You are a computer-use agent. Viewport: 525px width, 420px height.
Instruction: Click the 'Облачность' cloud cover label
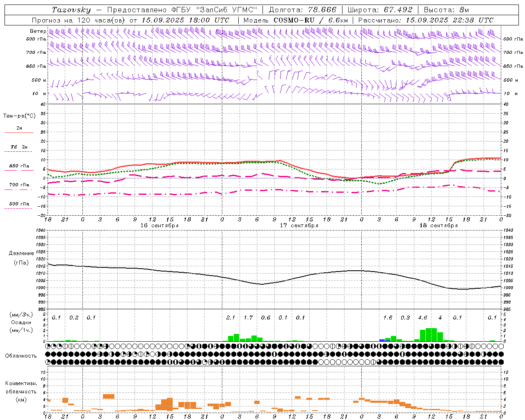(21, 356)
